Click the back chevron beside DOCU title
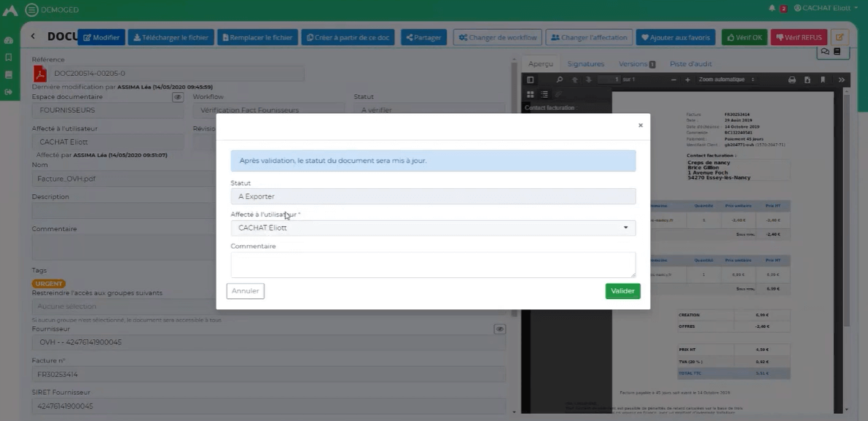Screen dimensions: 868x421 33,36
